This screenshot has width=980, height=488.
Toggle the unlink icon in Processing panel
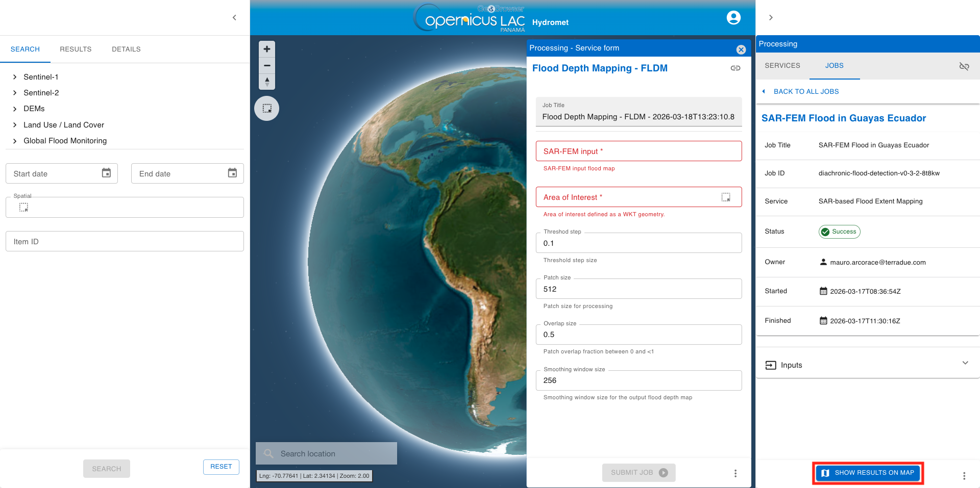coord(964,66)
